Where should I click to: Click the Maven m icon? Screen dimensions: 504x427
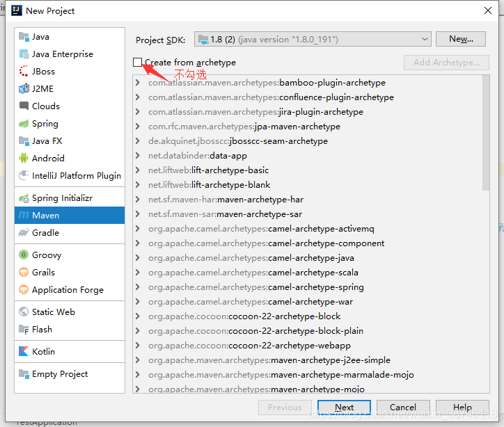pos(24,215)
